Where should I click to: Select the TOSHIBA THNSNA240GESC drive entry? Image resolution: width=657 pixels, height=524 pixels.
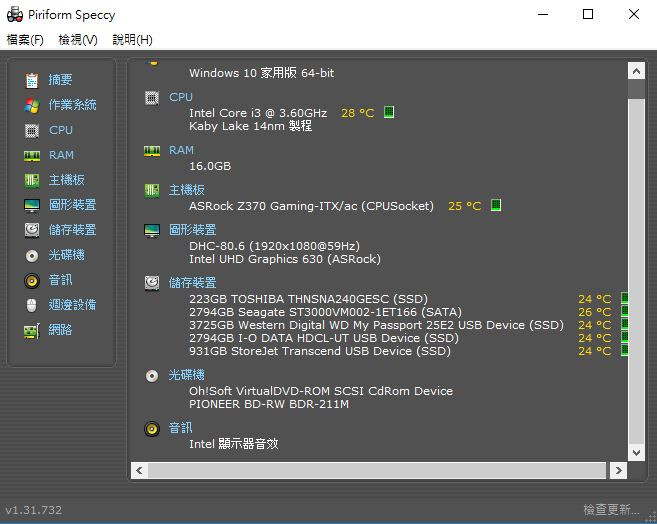coord(308,299)
